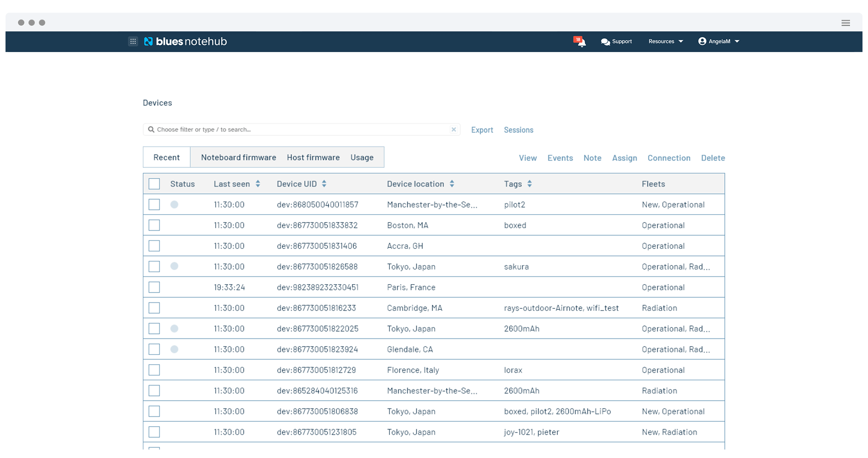Screen dimensions: 868x458
Task: Toggle the select-all checkbox in the table header
Action: pos(154,184)
